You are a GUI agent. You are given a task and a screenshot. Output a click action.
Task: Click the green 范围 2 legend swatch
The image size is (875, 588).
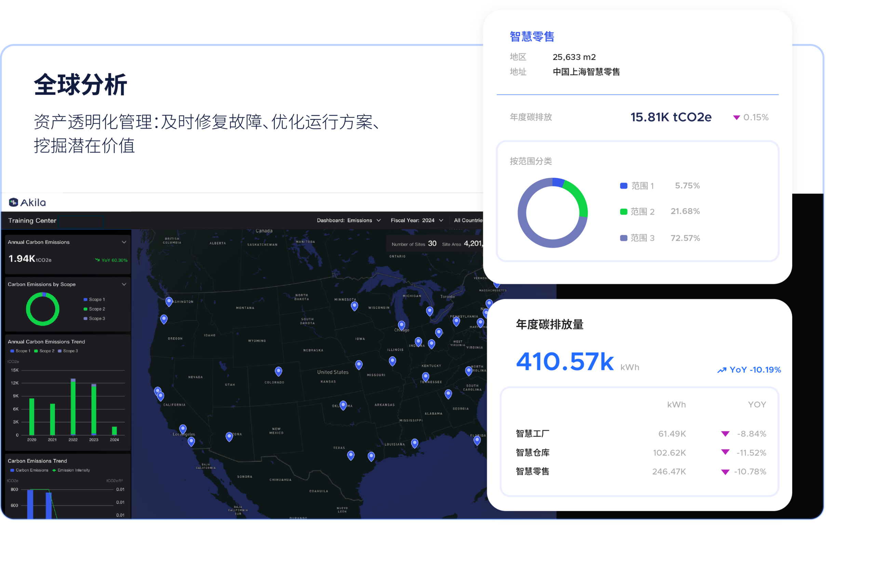623,211
